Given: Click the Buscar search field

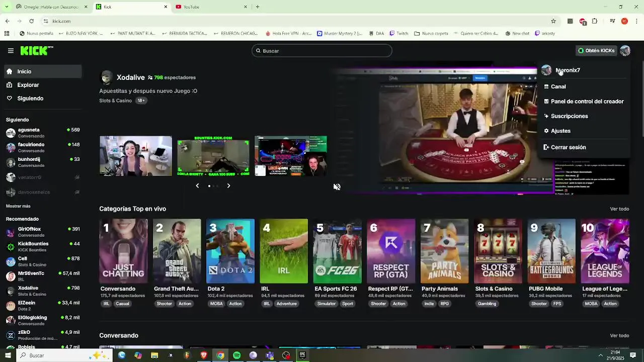Looking at the screenshot, I should click(322, 51).
